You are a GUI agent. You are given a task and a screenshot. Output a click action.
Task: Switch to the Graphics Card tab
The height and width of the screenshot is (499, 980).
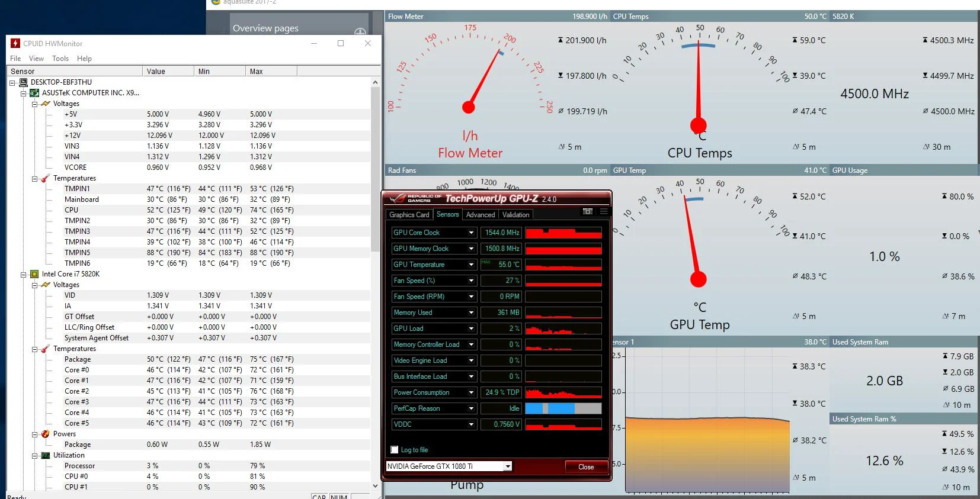coord(409,215)
